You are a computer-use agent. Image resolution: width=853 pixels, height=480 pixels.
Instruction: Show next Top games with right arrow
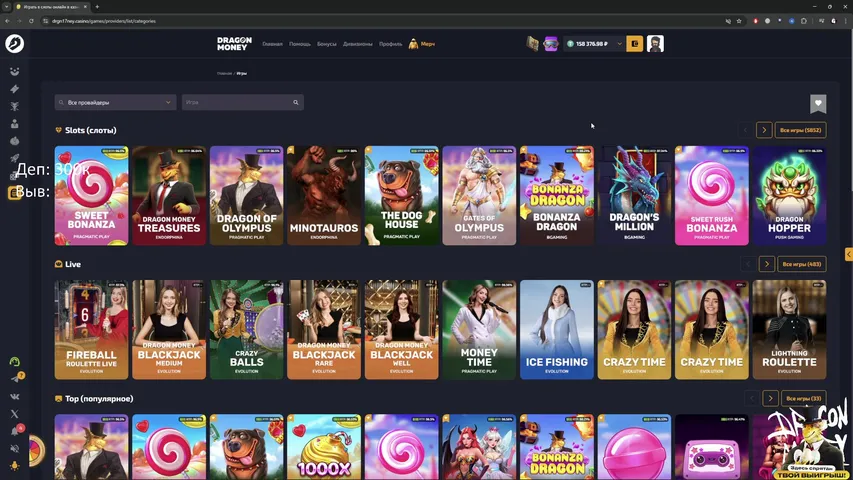tap(770, 398)
